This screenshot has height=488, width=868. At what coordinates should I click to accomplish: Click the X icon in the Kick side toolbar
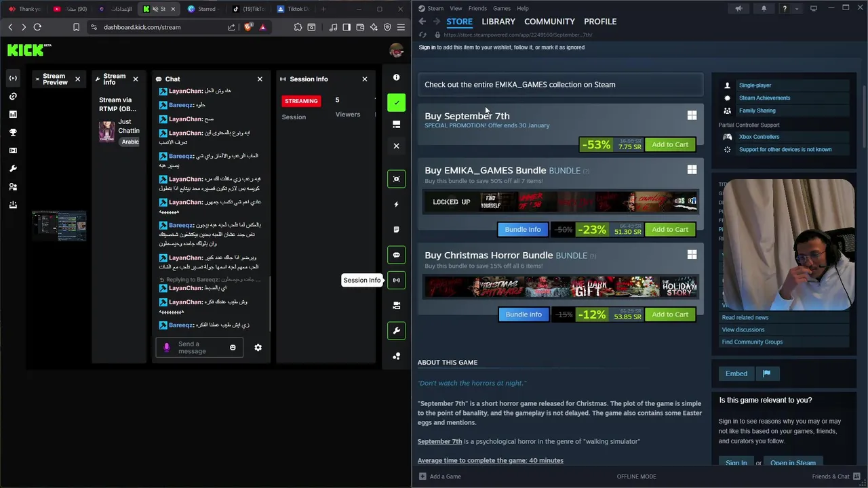(x=397, y=146)
